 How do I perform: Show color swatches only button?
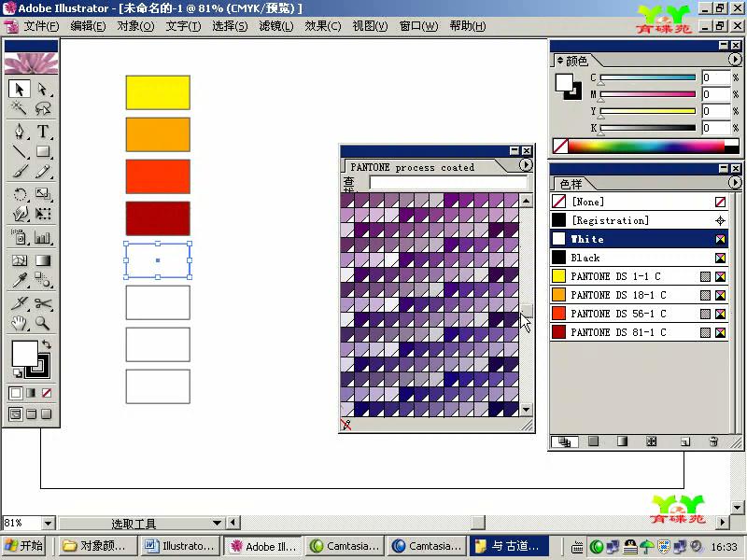coord(594,441)
